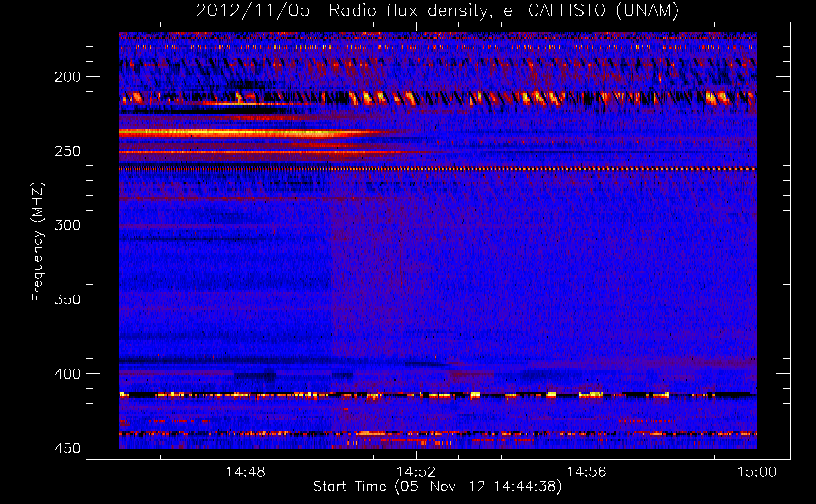Viewport: 816px width, 504px height.
Task: Click the 300 frequency tick label
Action: (67, 225)
